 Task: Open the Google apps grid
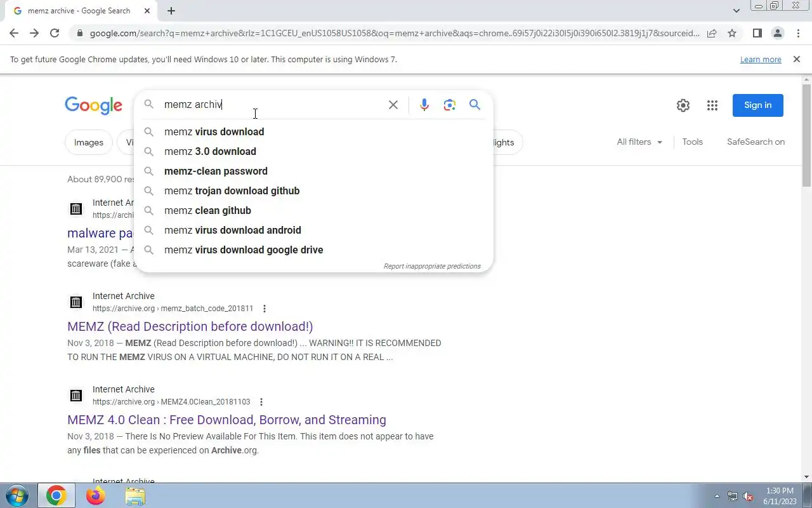pos(712,105)
